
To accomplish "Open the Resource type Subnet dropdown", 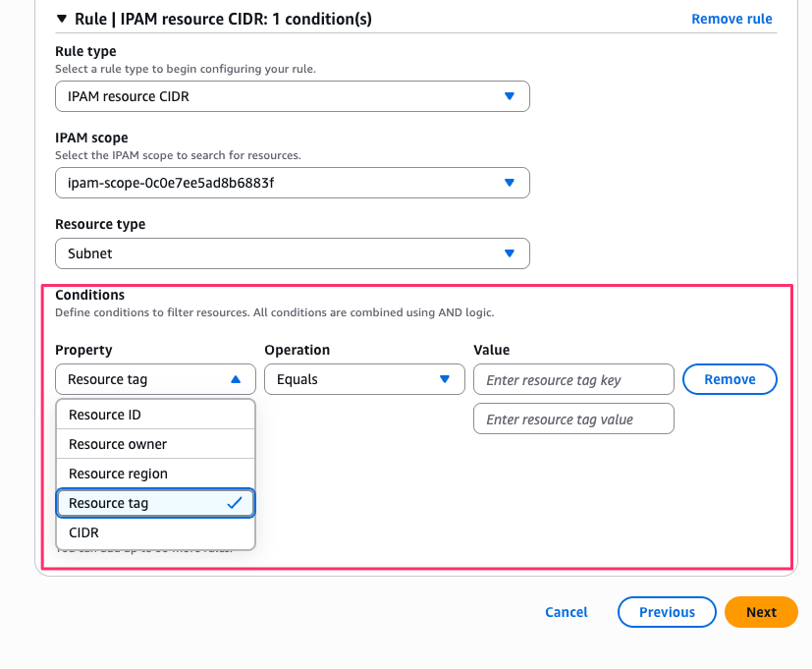I will point(292,253).
